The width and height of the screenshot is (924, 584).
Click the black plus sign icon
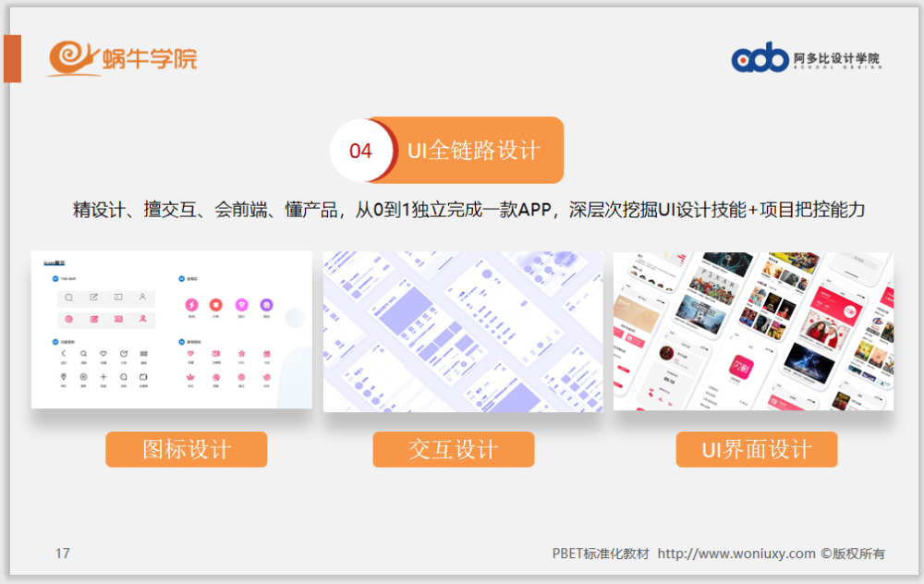click(x=103, y=377)
